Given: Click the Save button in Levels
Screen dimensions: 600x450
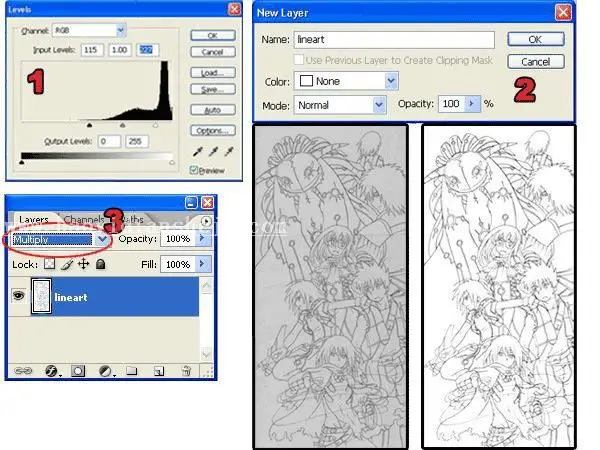Looking at the screenshot, I should point(213,90).
